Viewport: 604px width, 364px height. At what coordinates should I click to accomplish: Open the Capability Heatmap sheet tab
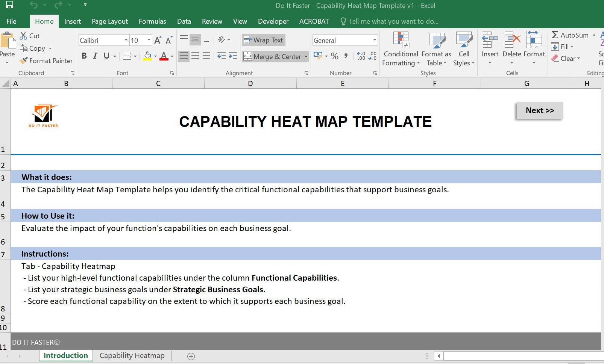coord(132,355)
